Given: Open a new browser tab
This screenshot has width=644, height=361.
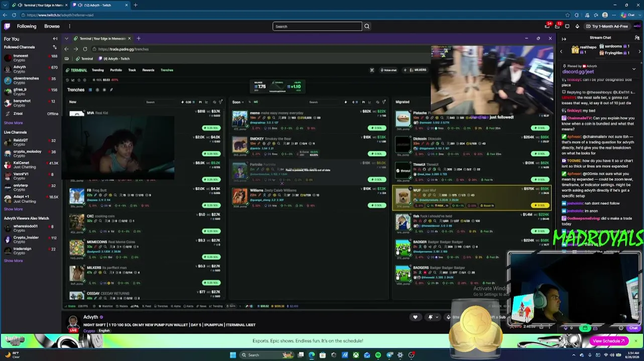Looking at the screenshot, I should pyautogui.click(x=135, y=5).
